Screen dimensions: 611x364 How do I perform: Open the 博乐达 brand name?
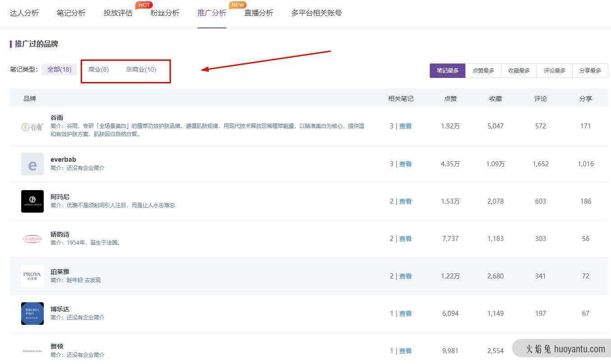point(60,309)
